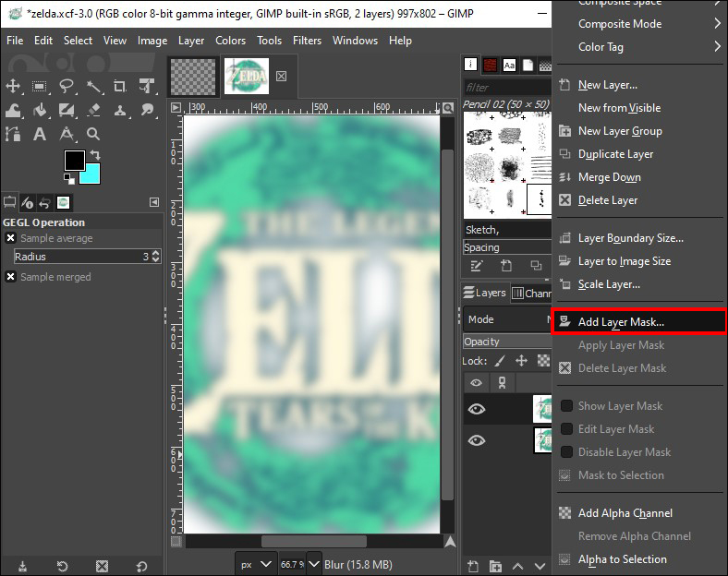Restore tool preset icon in tool options
The image size is (728, 576).
coord(62,566)
